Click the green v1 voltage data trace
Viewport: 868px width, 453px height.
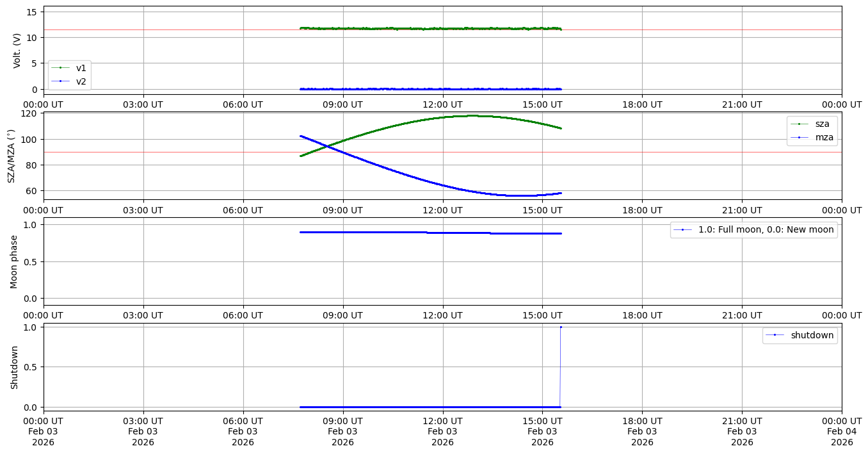click(429, 28)
